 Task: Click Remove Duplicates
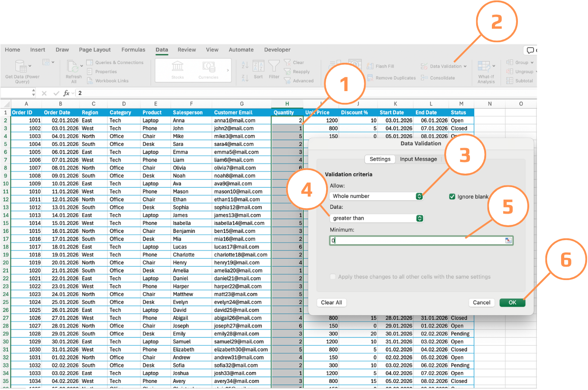[391, 78]
